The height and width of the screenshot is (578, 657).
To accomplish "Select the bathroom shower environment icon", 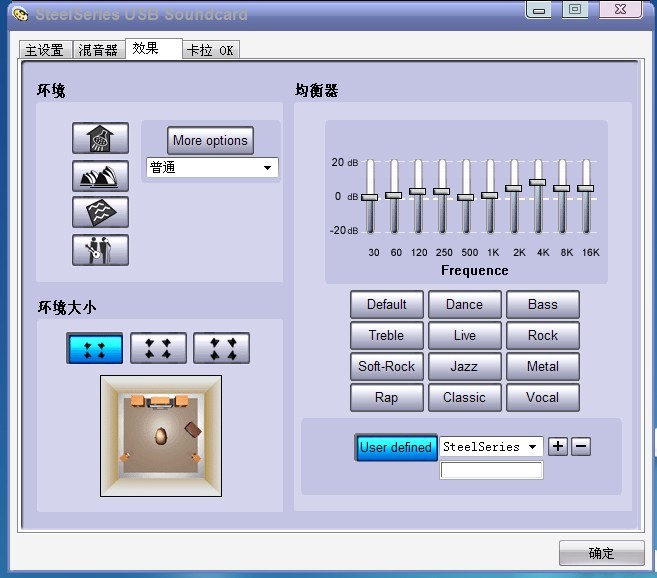I will coord(100,139).
